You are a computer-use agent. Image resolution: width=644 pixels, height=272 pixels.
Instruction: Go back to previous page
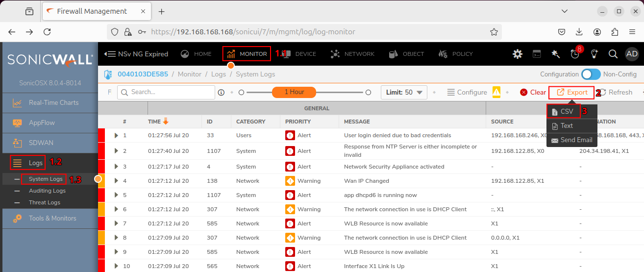(x=12, y=32)
